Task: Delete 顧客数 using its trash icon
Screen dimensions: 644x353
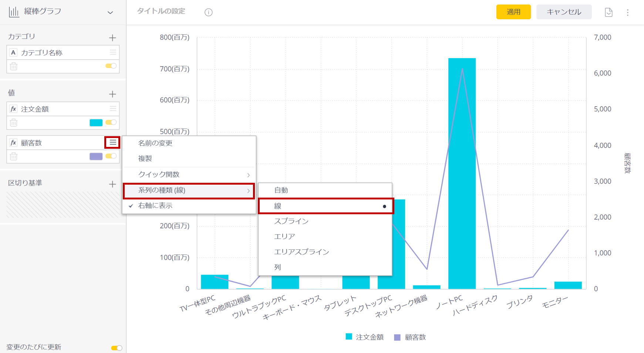Action: [14, 156]
